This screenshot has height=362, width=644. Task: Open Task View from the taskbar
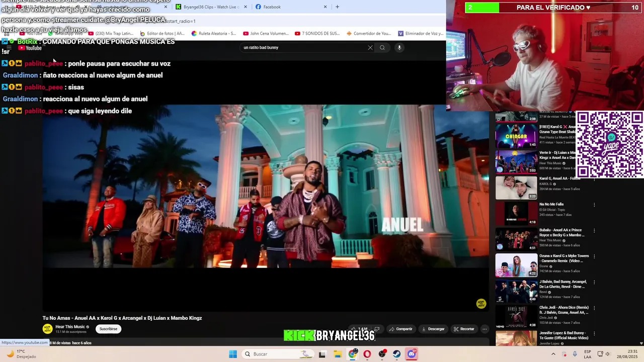pyautogui.click(x=323, y=354)
